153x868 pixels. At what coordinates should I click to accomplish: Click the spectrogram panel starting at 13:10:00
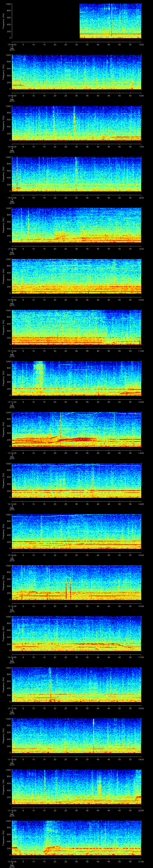click(x=77, y=327)
